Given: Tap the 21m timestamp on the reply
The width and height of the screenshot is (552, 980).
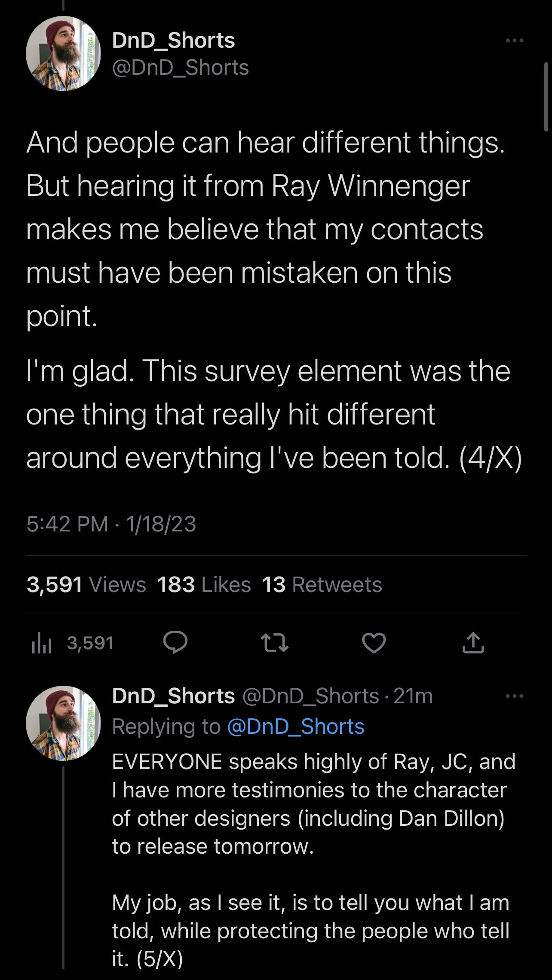Looking at the screenshot, I should pos(413,696).
